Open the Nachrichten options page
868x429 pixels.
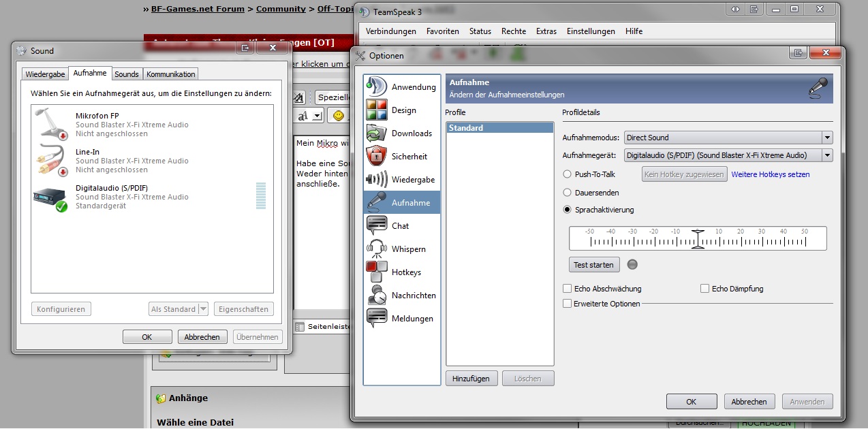pyautogui.click(x=402, y=296)
